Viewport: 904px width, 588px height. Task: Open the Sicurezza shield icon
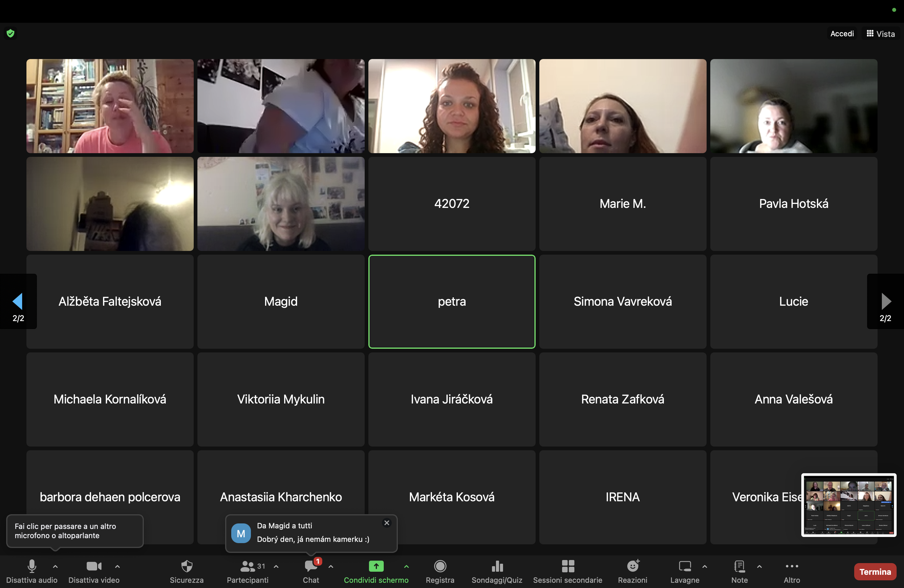[x=187, y=566]
